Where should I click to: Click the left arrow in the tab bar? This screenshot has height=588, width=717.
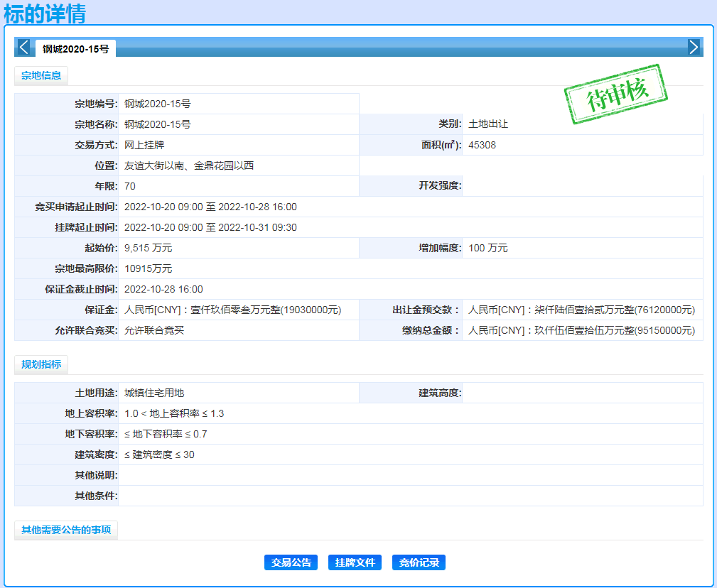click(x=23, y=47)
